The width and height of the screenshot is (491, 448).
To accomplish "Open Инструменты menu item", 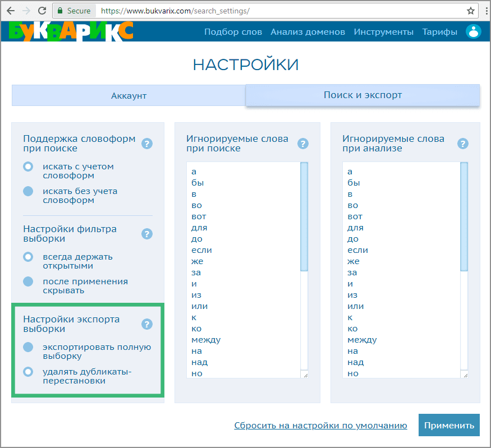I will tap(384, 32).
